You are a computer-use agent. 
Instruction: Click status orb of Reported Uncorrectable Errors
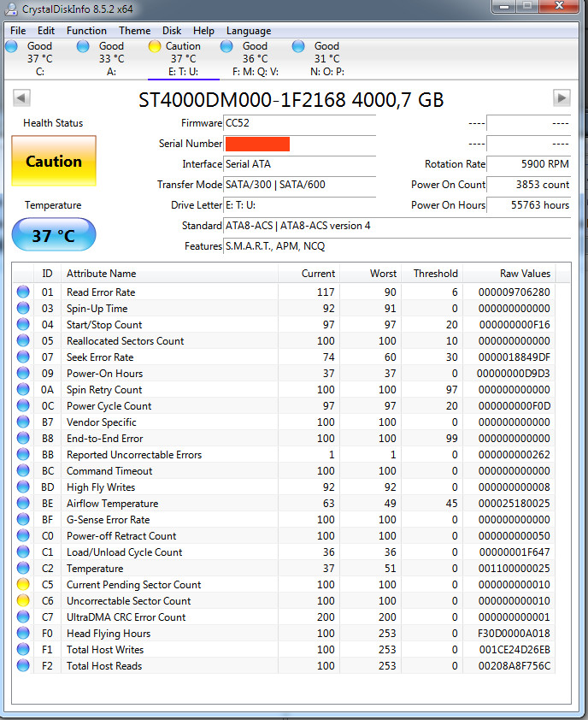(x=23, y=455)
